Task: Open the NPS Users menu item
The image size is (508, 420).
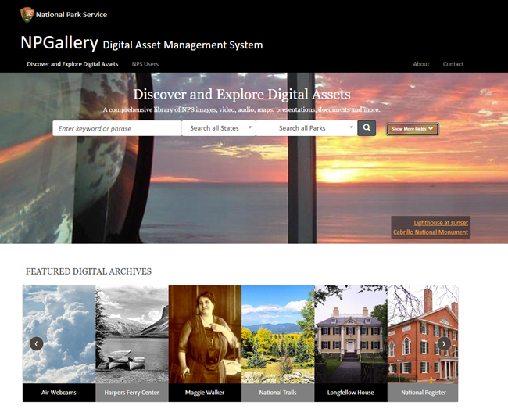Action: point(145,64)
